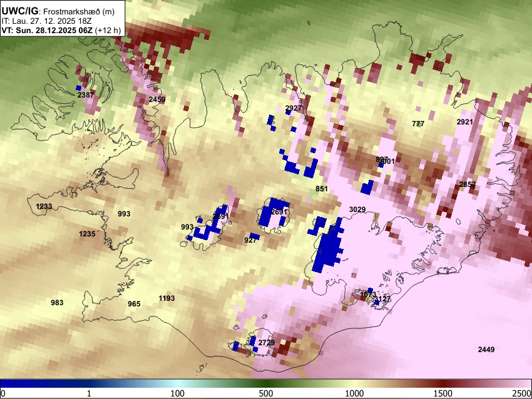
Task: Click the 100 tick label on the color scale
Action: (177, 393)
